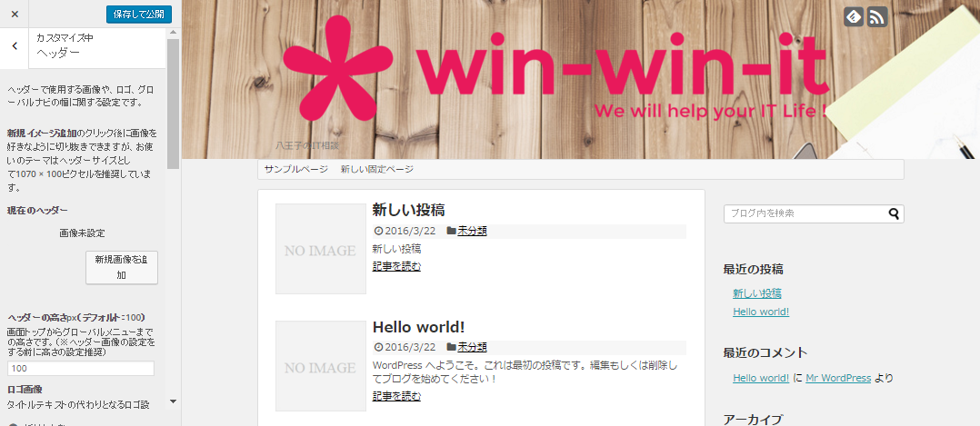Screen dimensions: 980x426
Task: Select the partially visible logo radio button
Action: pyautogui.click(x=13, y=425)
